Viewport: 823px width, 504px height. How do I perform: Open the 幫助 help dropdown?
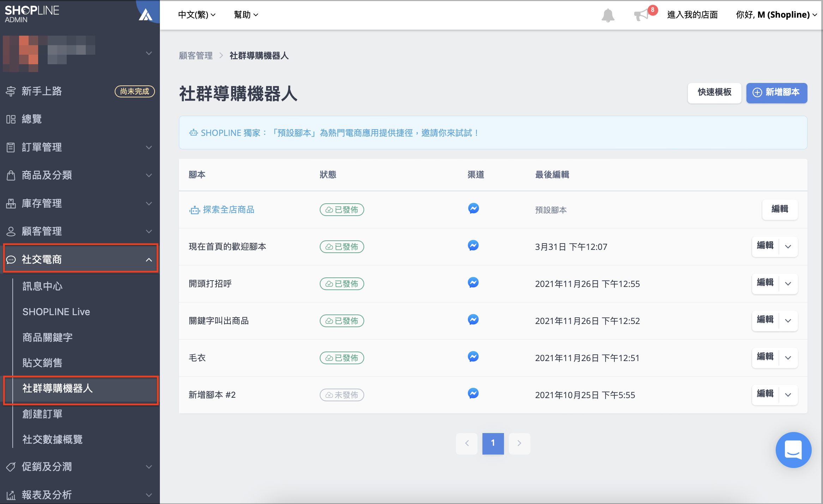click(246, 15)
